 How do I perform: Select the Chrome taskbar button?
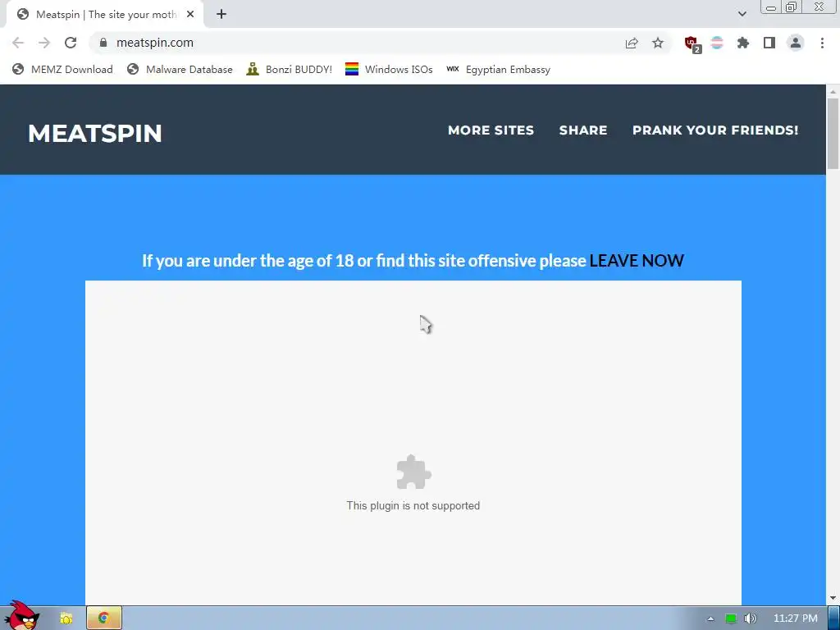(104, 618)
